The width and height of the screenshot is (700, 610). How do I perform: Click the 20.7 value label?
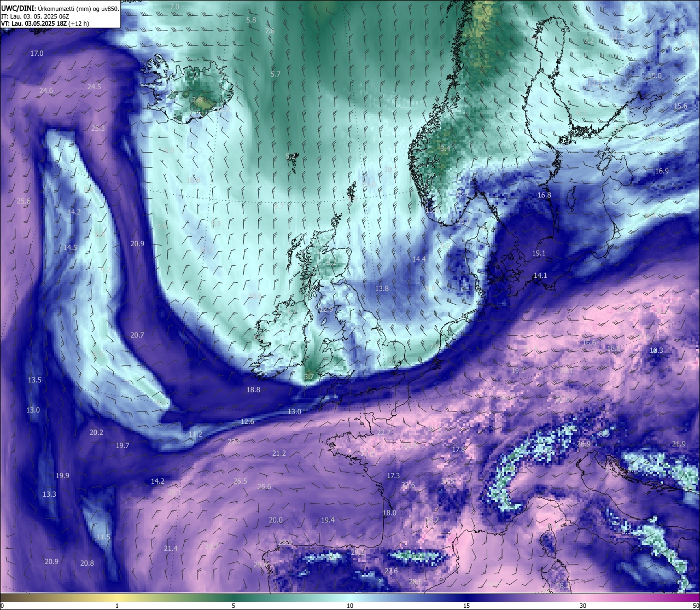[137, 335]
